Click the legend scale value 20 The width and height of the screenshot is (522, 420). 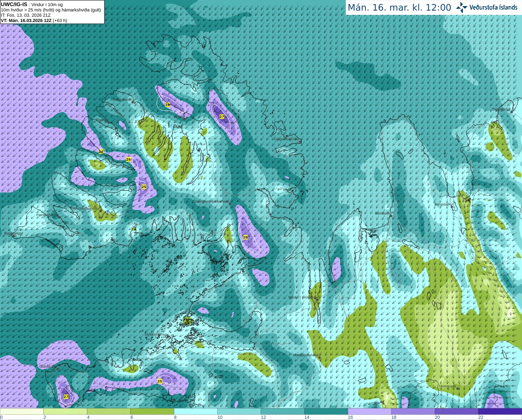pyautogui.click(x=437, y=417)
